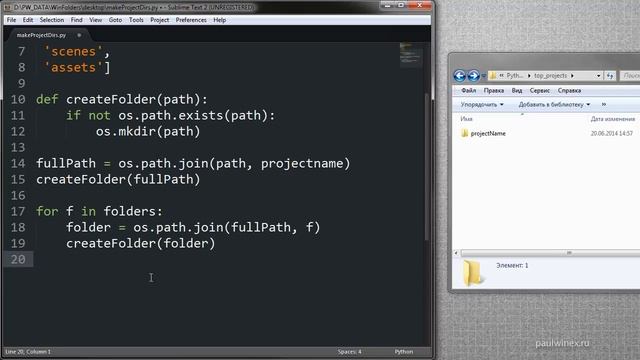Open the Tools menu
This screenshot has height=360, width=640.
click(136, 20)
